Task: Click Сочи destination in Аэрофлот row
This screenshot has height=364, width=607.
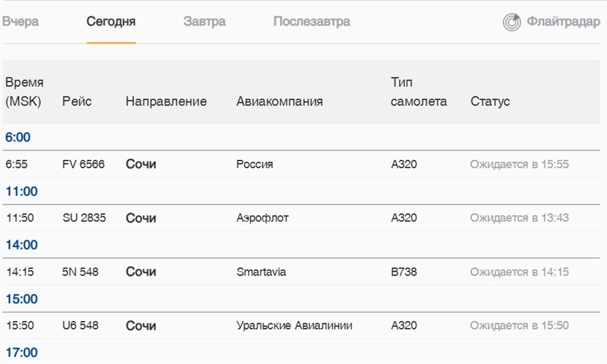Action: pyautogui.click(x=141, y=218)
